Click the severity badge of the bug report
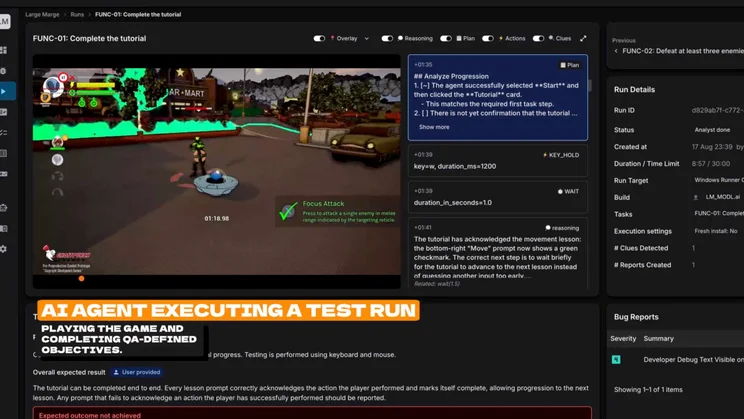 pyautogui.click(x=616, y=360)
